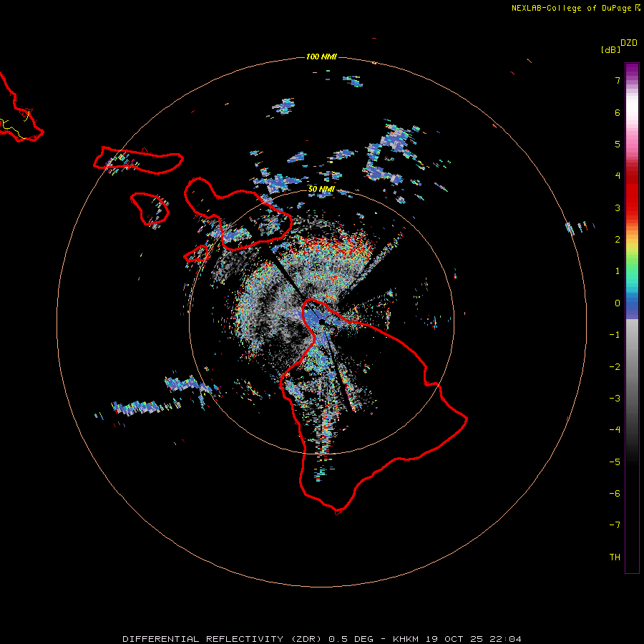The width and height of the screenshot is (644, 644).
Task: Click the 1 dB scale label
Action: [x=618, y=271]
